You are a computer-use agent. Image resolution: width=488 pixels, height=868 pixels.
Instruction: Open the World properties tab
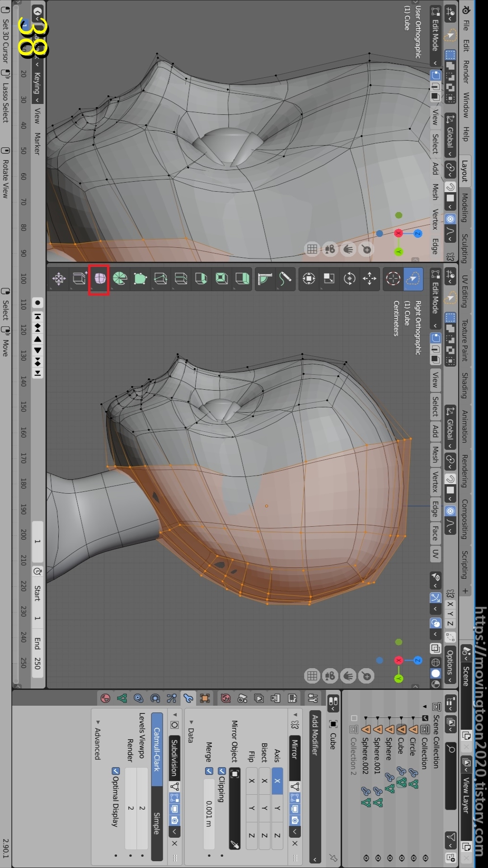coord(226,698)
